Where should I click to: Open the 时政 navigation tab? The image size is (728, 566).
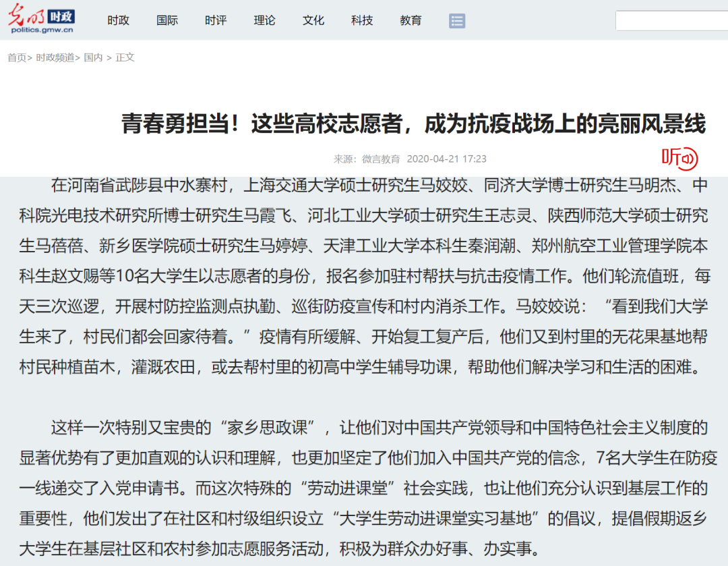(118, 20)
